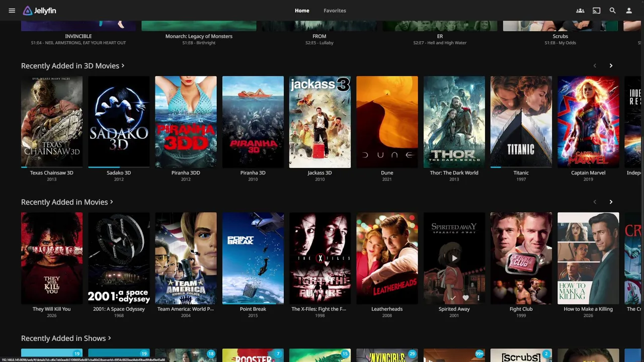The image size is (644, 362).
Task: Click 'S2:E5 - Lullaby' episode text
Action: click(x=319, y=43)
